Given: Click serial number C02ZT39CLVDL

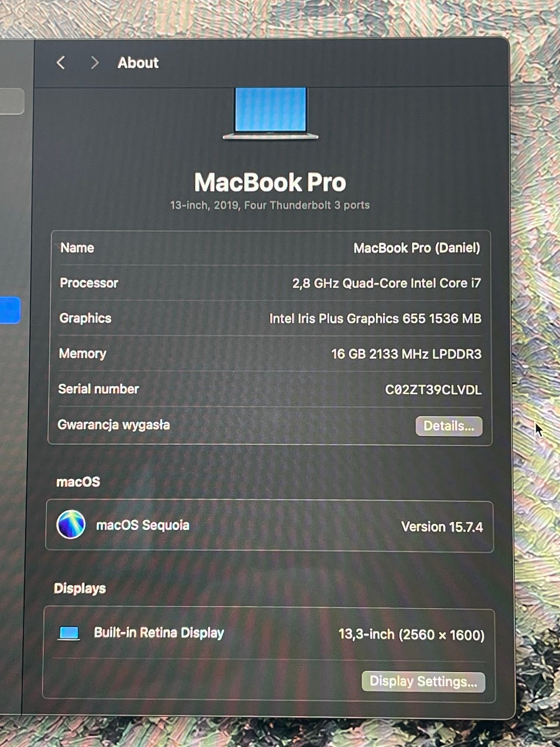Looking at the screenshot, I should coord(433,390).
